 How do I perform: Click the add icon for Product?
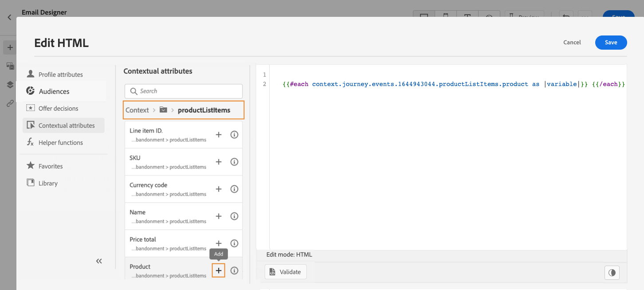point(218,270)
